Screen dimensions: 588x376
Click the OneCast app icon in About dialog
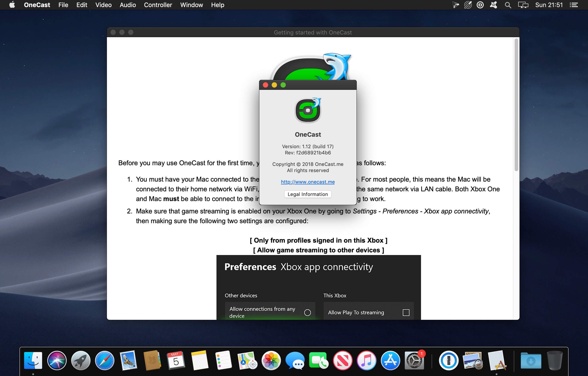pyautogui.click(x=308, y=110)
